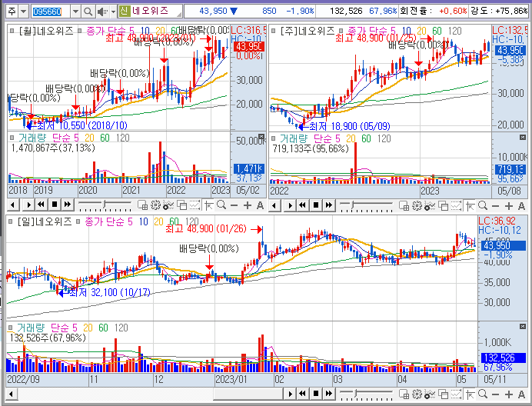Monthly chart: click the dotted range chart icon
This screenshot has width=532, height=406.
pos(195,205)
